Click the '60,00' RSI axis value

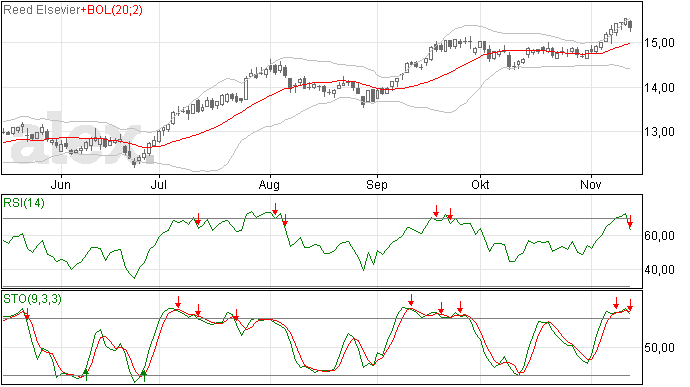coord(659,236)
